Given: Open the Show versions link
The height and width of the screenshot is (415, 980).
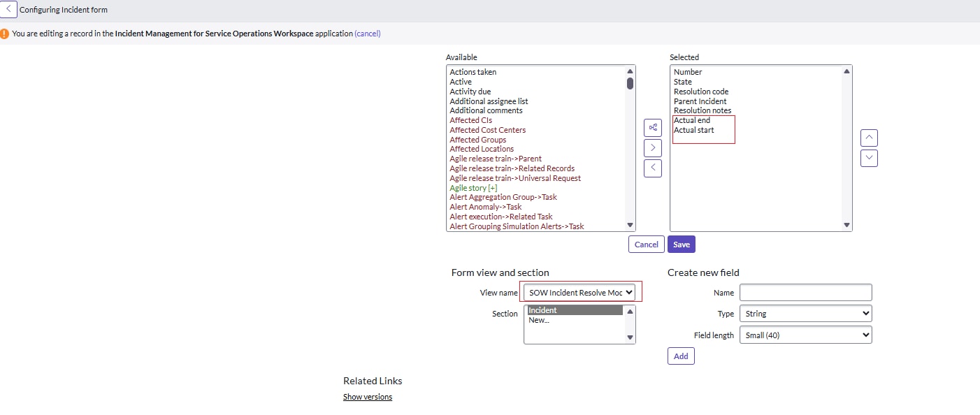Looking at the screenshot, I should coord(368,397).
